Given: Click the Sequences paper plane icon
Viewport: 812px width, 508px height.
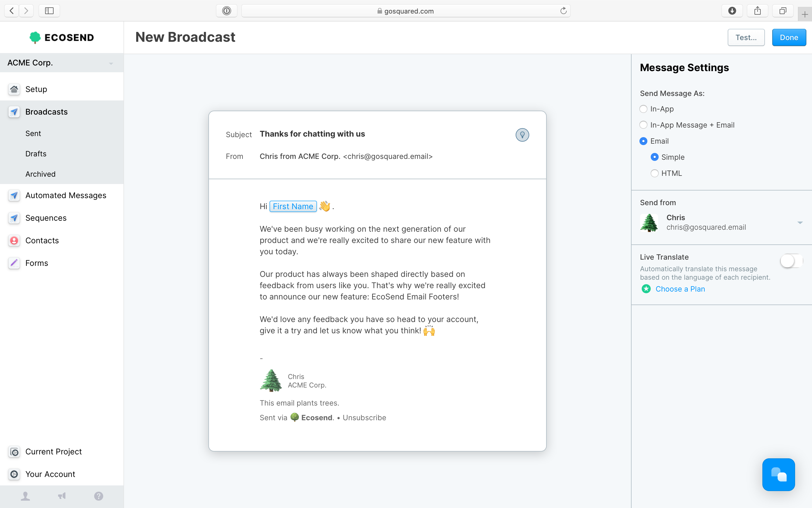Looking at the screenshot, I should pyautogui.click(x=14, y=218).
